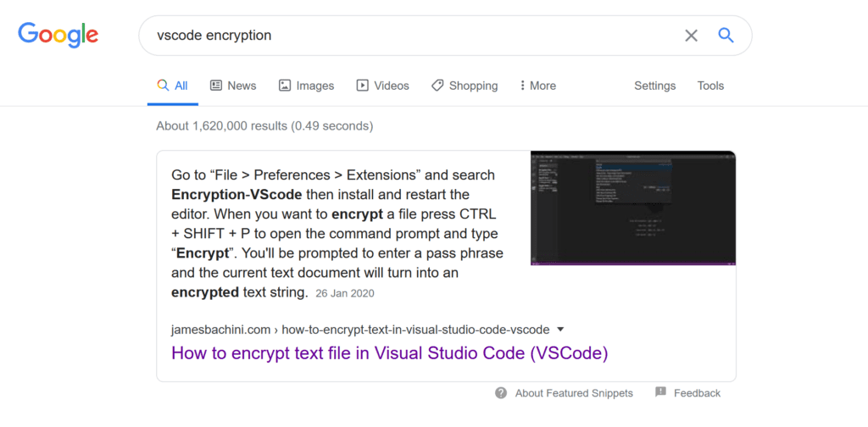The height and width of the screenshot is (427, 868).
Task: Clear the search box with the X icon
Action: tap(691, 36)
